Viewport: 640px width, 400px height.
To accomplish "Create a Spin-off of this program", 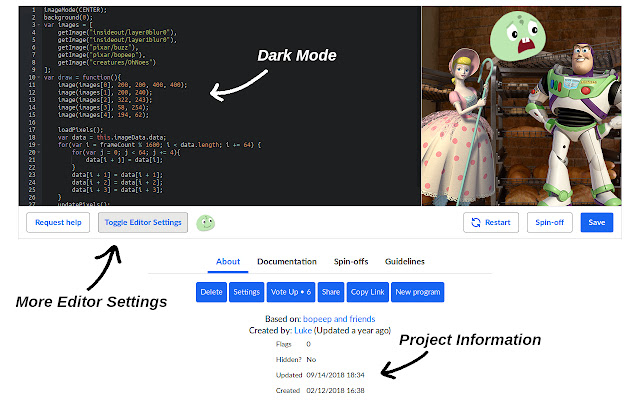I will pyautogui.click(x=551, y=222).
